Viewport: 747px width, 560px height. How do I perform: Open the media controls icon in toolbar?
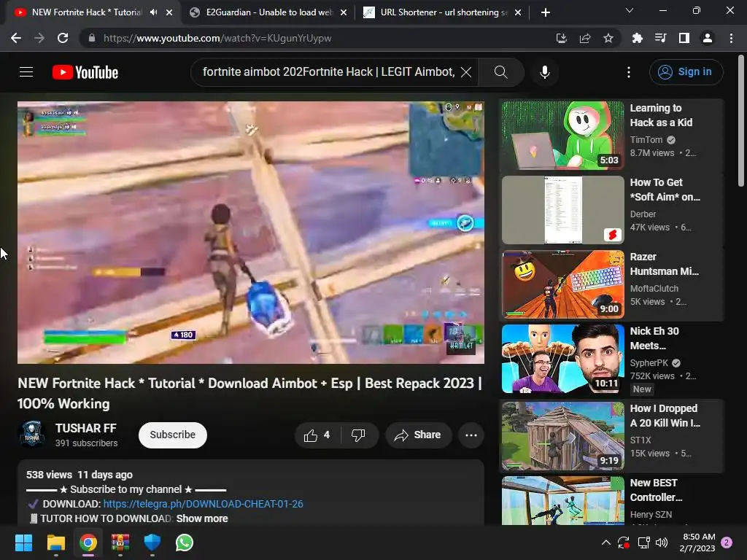click(661, 38)
